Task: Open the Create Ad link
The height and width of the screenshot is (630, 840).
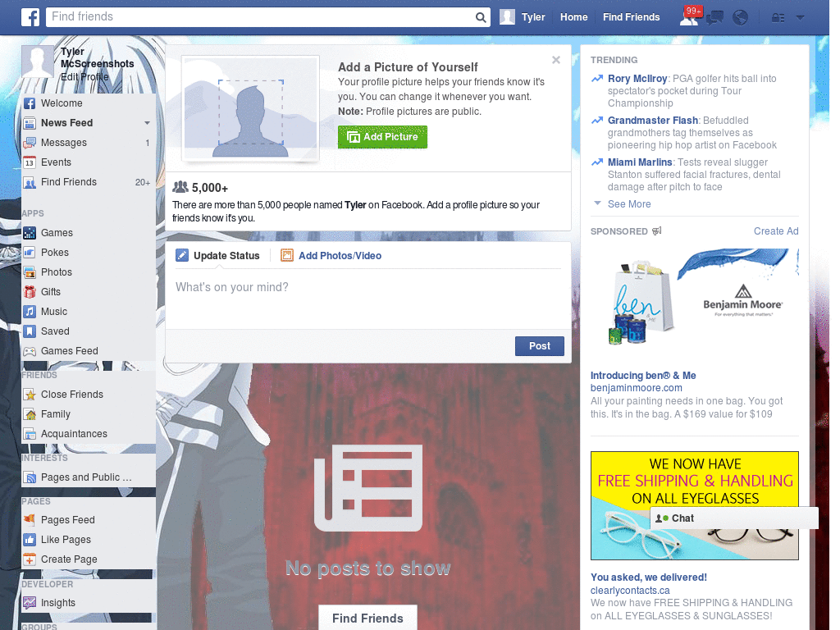Action: (x=776, y=231)
